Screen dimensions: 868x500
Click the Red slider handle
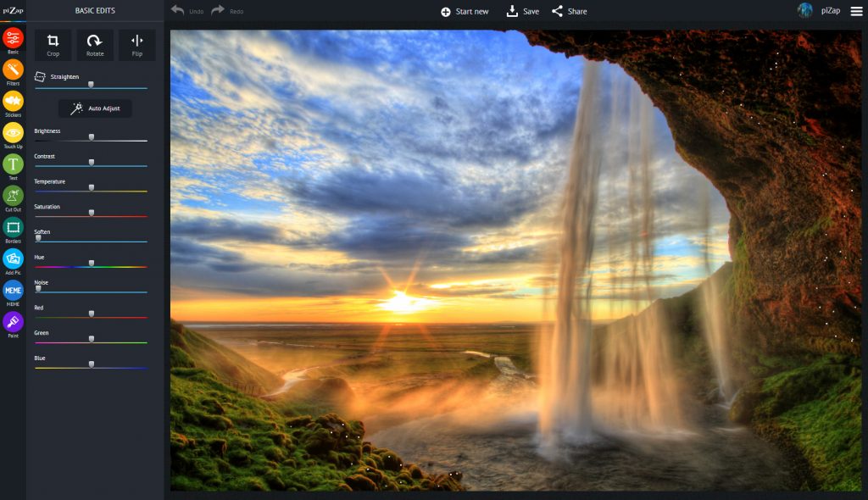(x=92, y=314)
